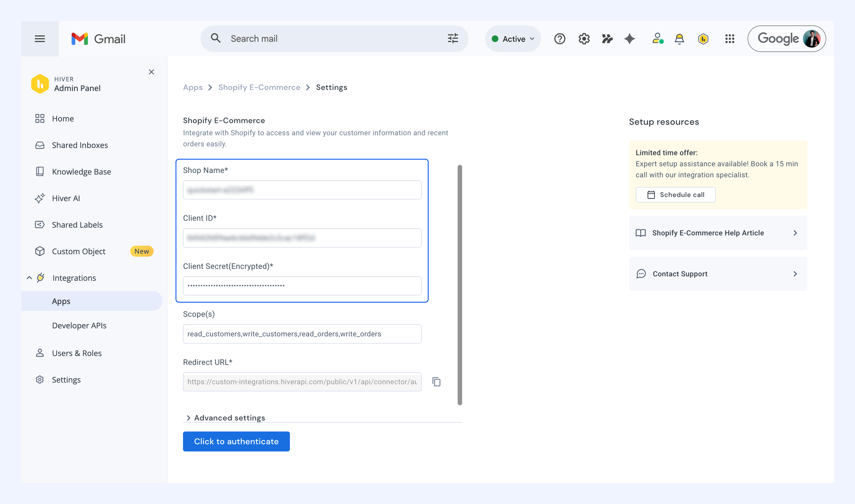855x504 pixels.
Task: Open Contact Support link
Action: (718, 274)
